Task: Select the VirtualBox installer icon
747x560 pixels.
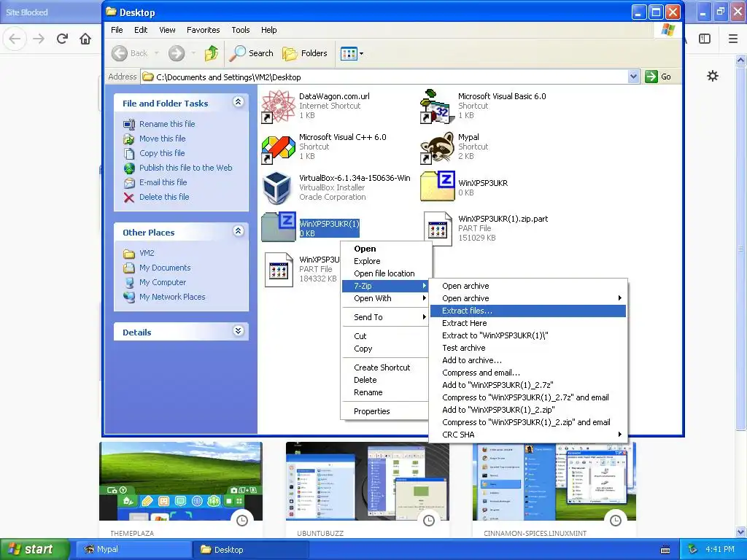Action: [x=278, y=188]
